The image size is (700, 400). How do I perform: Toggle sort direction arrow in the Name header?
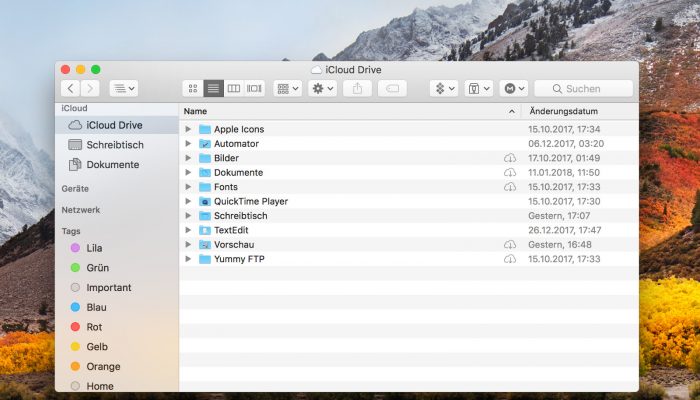(512, 112)
